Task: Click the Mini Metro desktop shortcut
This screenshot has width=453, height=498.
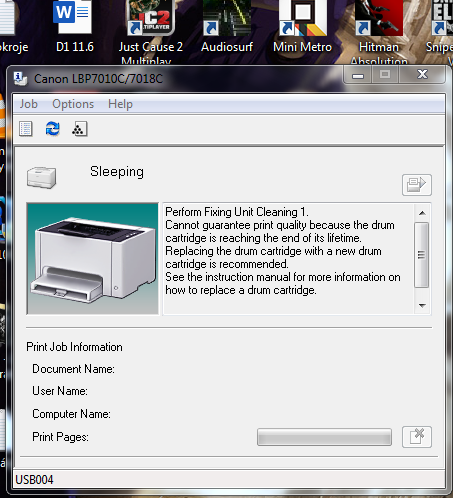Action: coord(303,27)
